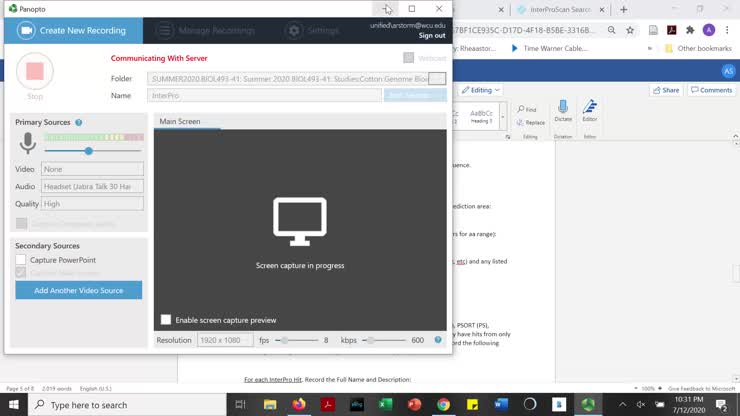Open Comments in Word
This screenshot has width=740, height=416.
[x=711, y=90]
